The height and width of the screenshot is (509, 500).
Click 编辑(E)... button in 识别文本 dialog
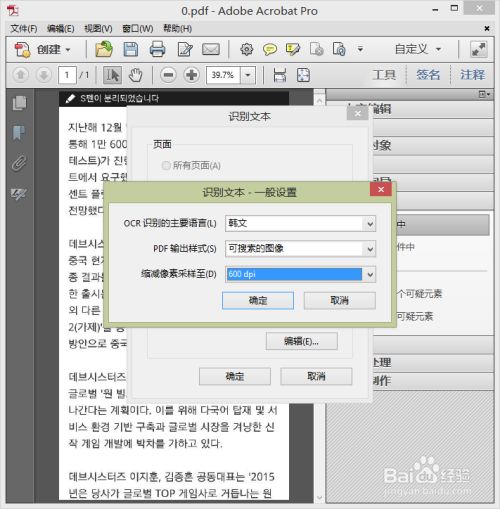click(x=301, y=341)
